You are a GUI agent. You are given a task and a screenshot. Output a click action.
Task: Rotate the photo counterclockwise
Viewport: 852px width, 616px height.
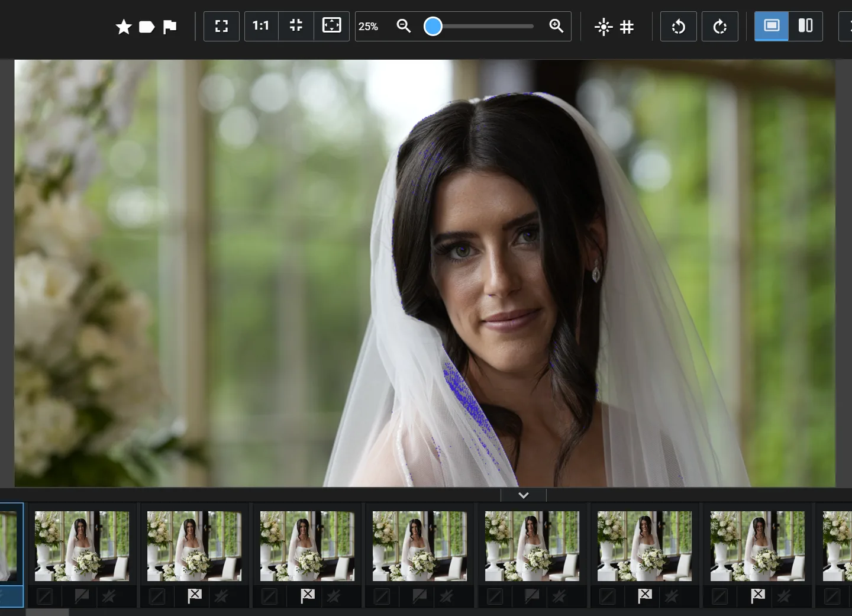coord(679,26)
